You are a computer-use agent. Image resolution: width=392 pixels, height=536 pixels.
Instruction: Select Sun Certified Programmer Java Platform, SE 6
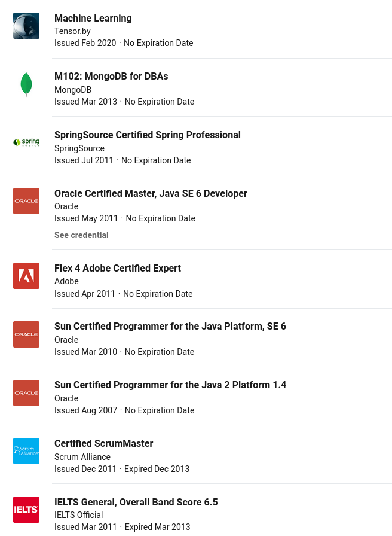coord(170,327)
